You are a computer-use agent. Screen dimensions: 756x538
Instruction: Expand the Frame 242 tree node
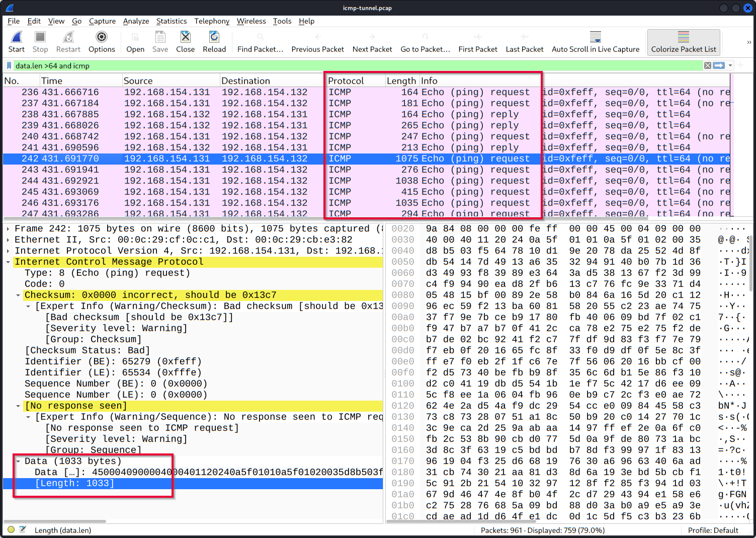point(8,228)
